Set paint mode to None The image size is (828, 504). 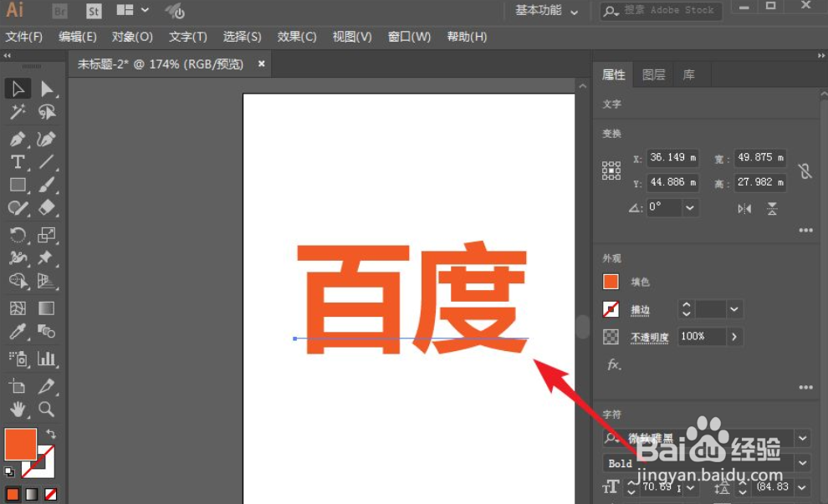(x=51, y=495)
